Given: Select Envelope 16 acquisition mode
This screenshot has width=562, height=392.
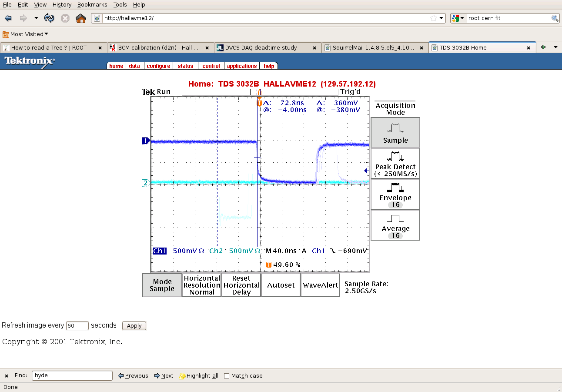Looking at the screenshot, I should (x=395, y=194).
